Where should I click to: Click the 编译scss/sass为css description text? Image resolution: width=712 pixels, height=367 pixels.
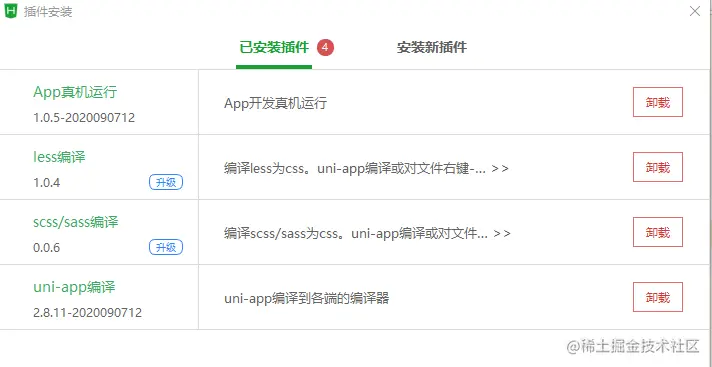356,233
